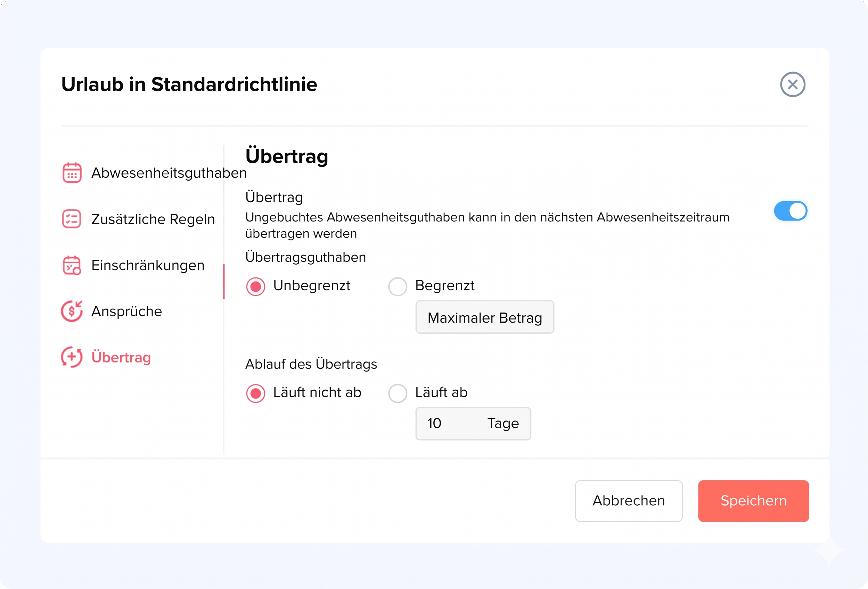Choose the Läuft ab radio option
868x589 pixels.
coord(398,393)
